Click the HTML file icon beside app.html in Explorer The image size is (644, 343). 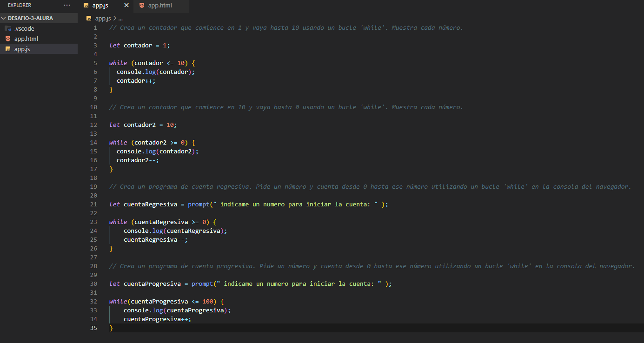7,39
